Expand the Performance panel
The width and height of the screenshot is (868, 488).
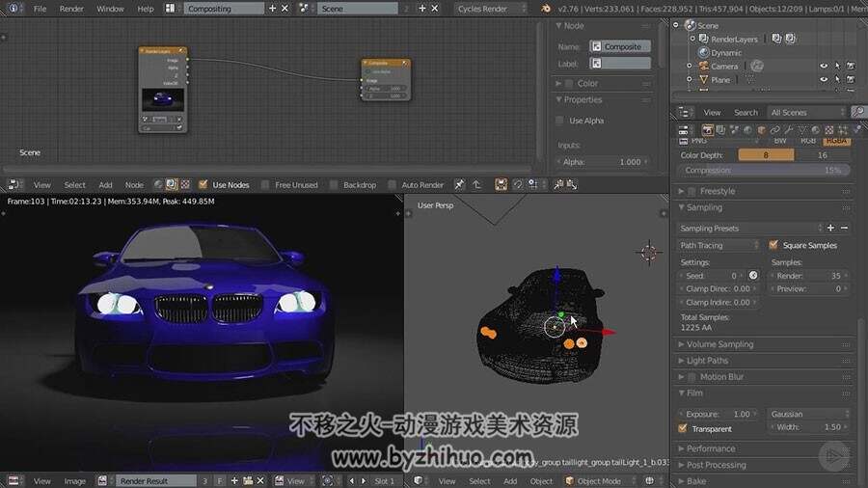pos(710,448)
